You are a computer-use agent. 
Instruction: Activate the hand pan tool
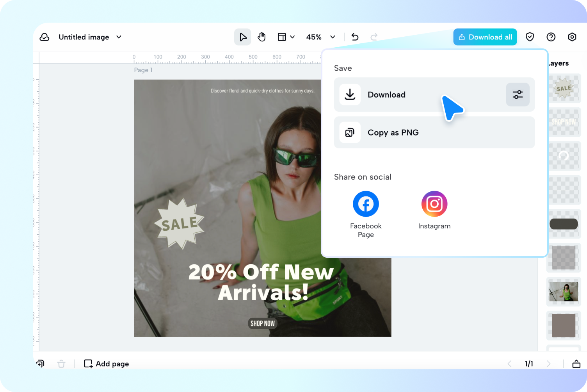[261, 37]
